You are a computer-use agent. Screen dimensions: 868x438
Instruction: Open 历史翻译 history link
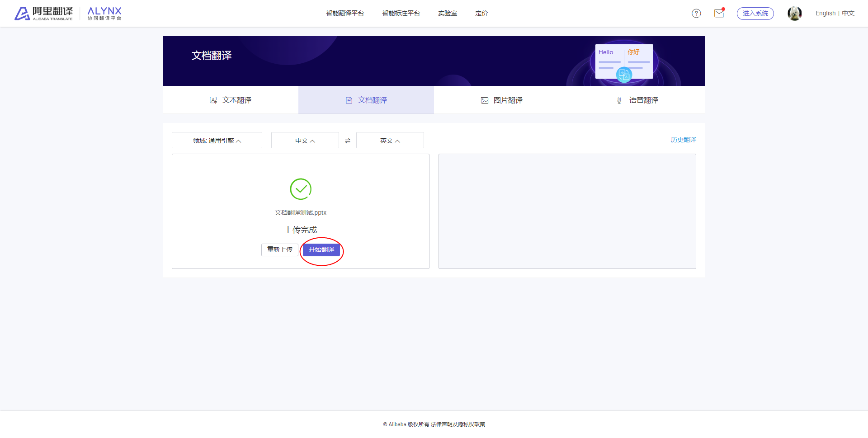click(x=684, y=140)
